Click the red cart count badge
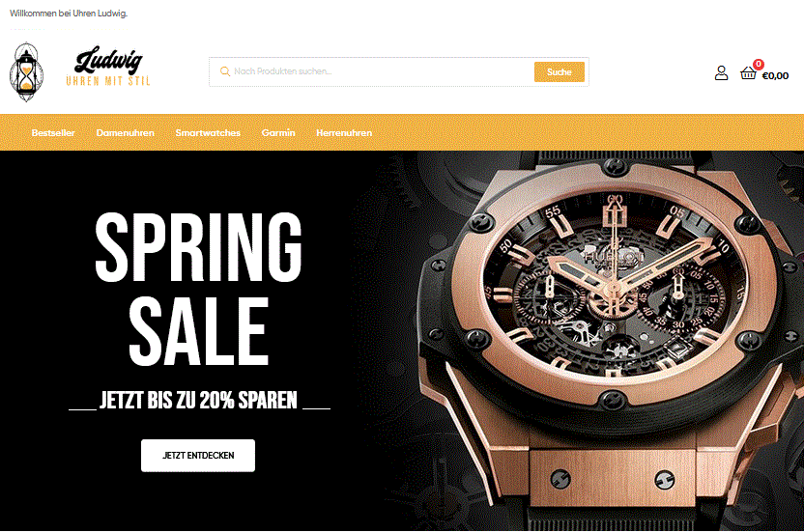The image size is (804, 532). click(759, 64)
